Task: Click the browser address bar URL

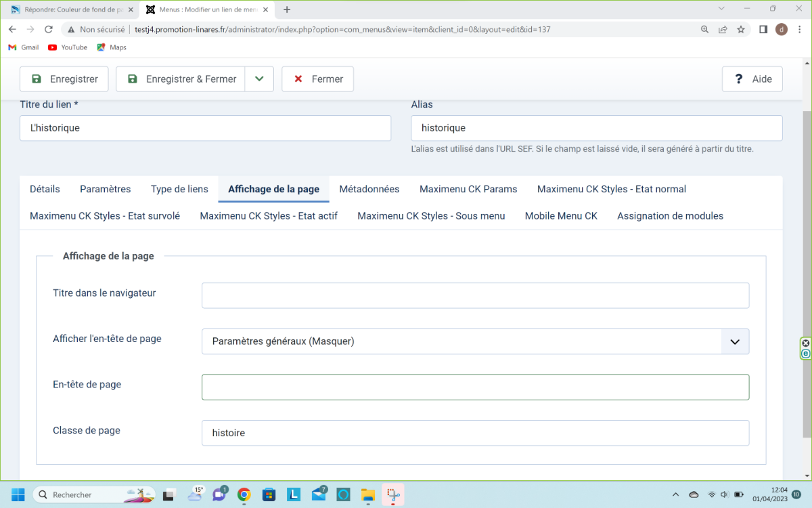Action: (x=342, y=30)
